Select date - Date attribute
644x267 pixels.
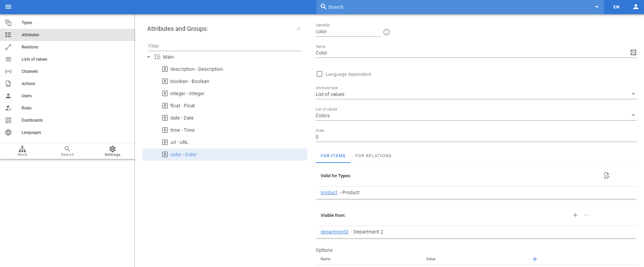click(x=225, y=118)
